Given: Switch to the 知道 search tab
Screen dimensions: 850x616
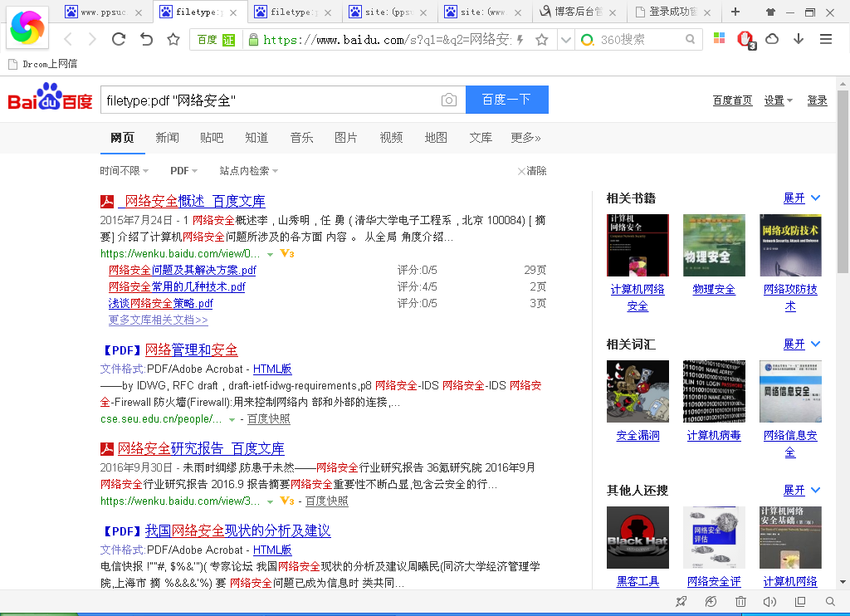Looking at the screenshot, I should click(x=256, y=138).
